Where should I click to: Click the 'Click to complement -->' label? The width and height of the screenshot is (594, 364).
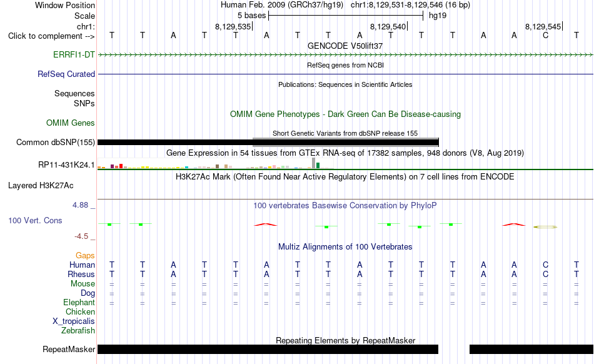click(x=51, y=36)
